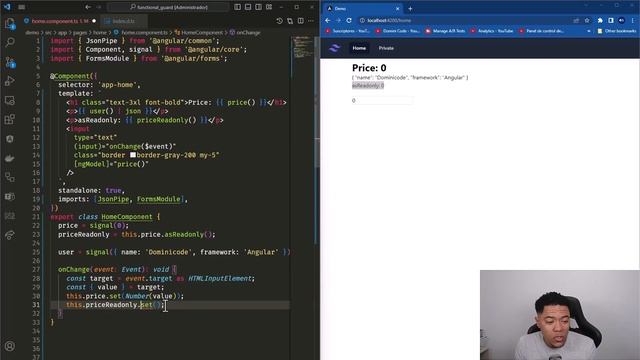Expand the 'demo' breadcrumb segment
Viewport: 640px width, 360px height.
click(x=32, y=32)
